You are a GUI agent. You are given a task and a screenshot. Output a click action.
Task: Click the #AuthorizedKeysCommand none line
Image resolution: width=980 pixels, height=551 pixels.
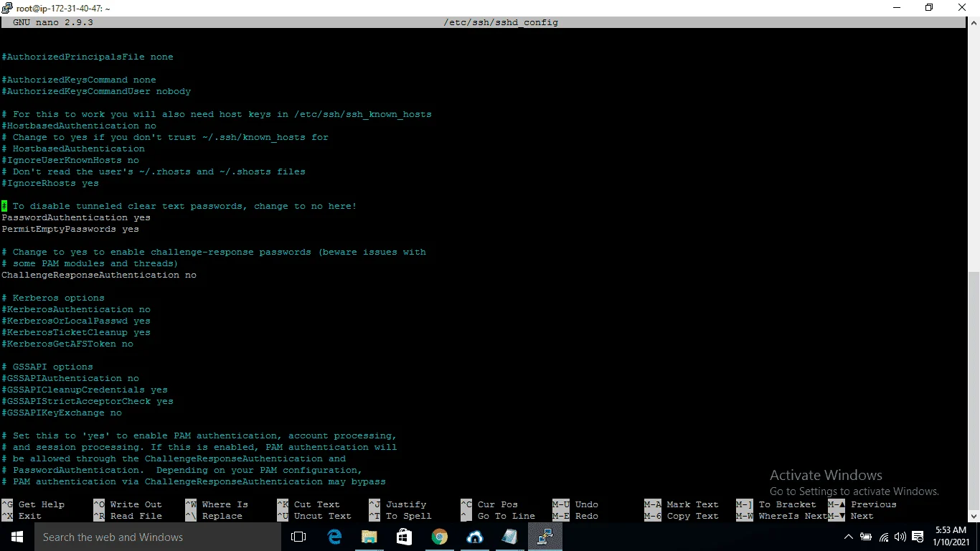point(79,80)
